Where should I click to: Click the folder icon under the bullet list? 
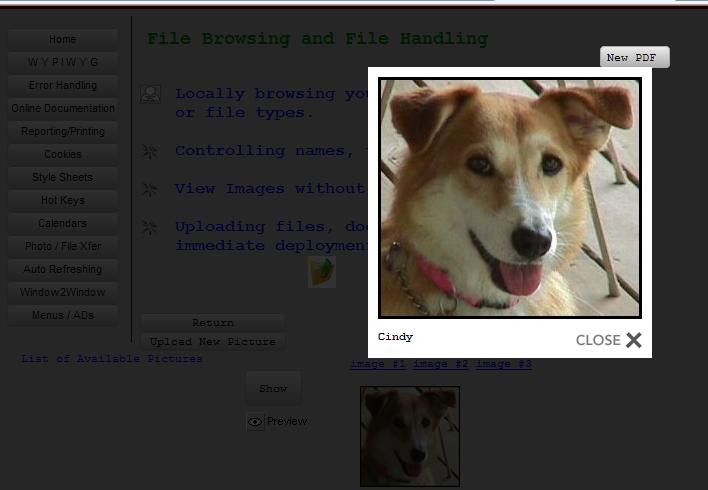click(x=321, y=272)
